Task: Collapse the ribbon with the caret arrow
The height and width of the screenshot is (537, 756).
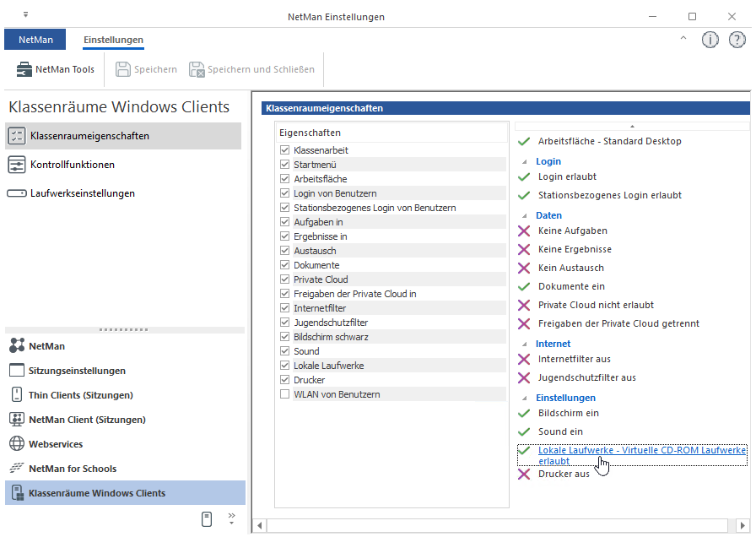Action: (x=683, y=38)
